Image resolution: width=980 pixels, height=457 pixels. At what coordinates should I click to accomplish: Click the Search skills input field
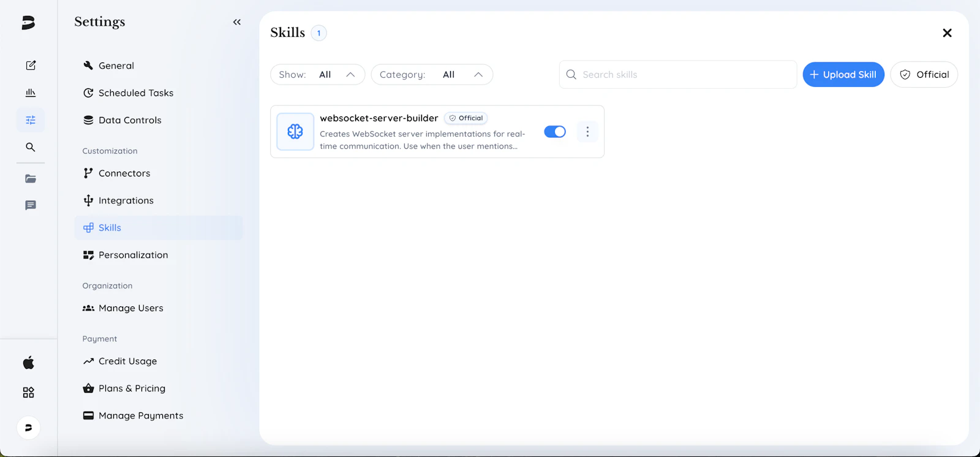click(x=677, y=75)
